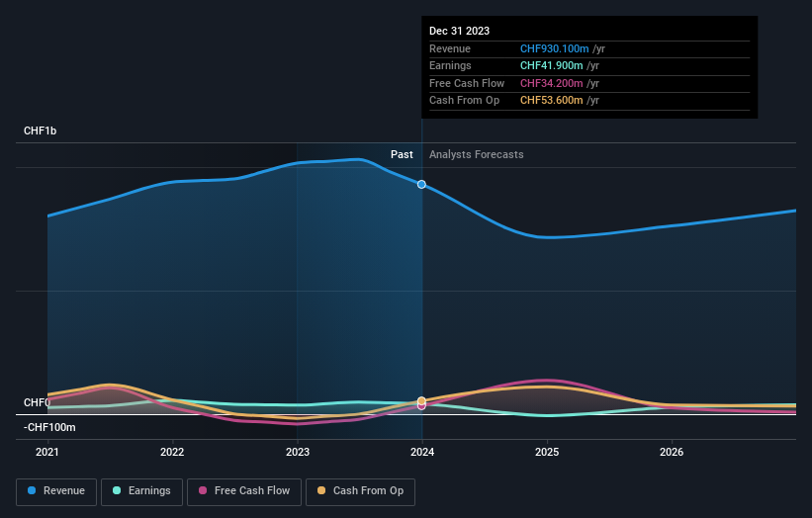This screenshot has height=518, width=812.
Task: Click the Cash From Op label in tooltip
Action: [x=465, y=101]
